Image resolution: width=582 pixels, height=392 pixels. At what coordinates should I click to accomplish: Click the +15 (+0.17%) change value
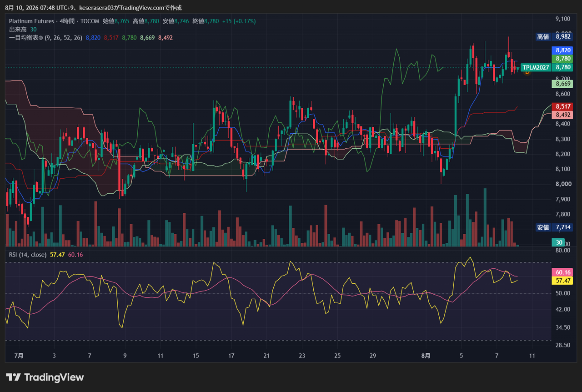[239, 21]
